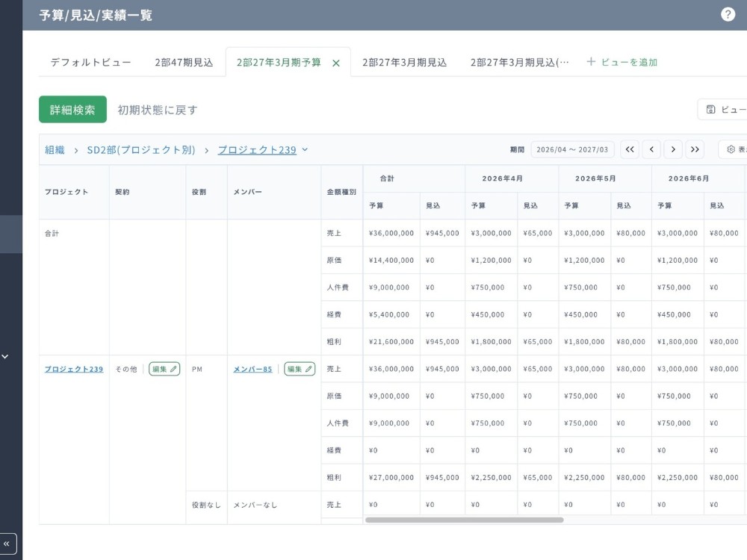The width and height of the screenshot is (747, 560).
Task: Collapse the sidebar with double chevron
Action: [x=7, y=544]
